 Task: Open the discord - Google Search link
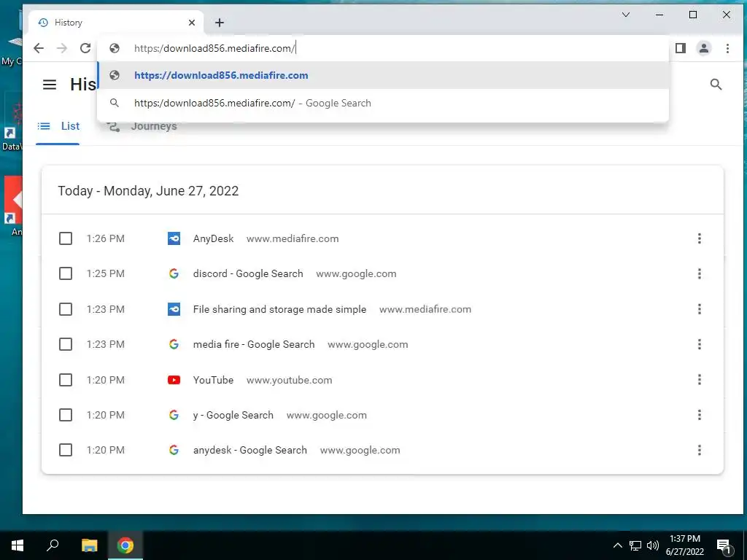click(248, 274)
